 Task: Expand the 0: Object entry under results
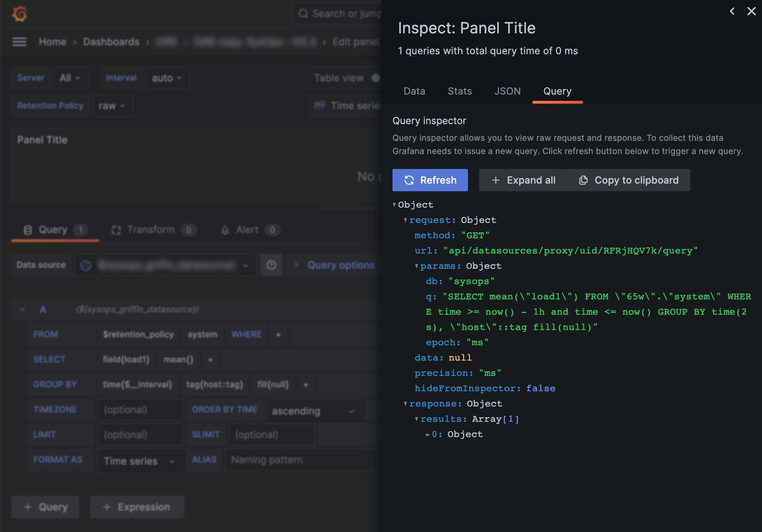click(x=428, y=434)
